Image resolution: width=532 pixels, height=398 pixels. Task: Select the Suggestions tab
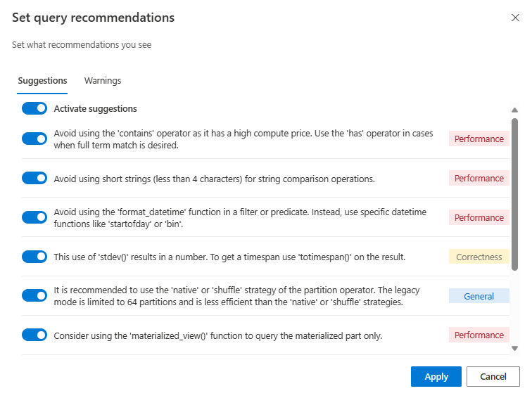pos(42,81)
